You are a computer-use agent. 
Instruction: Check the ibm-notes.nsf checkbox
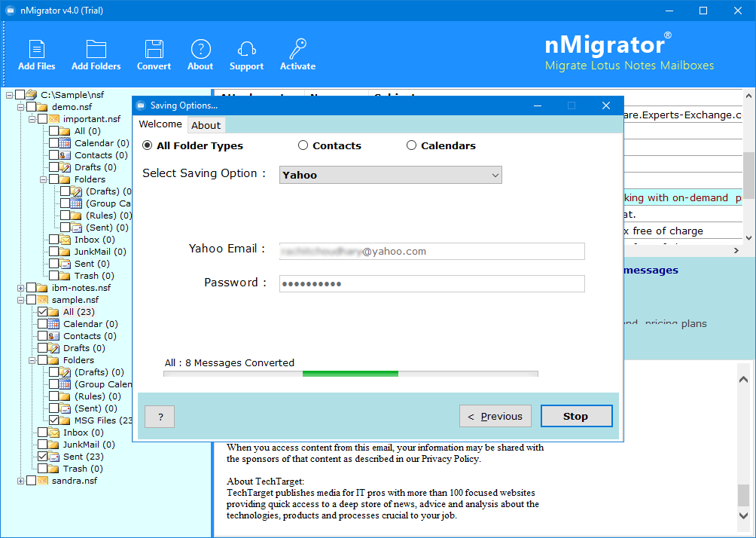32,288
